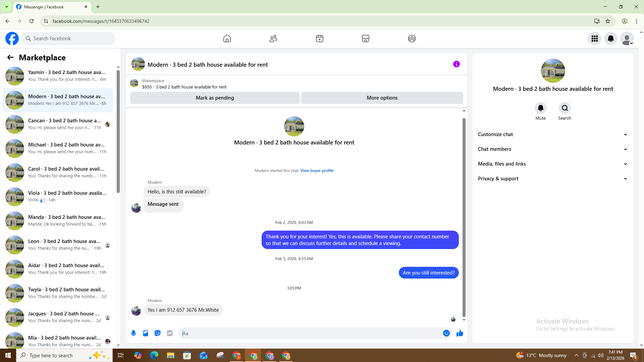Open the View buyer profile link
The height and width of the screenshot is (362, 644).
pos(317,171)
